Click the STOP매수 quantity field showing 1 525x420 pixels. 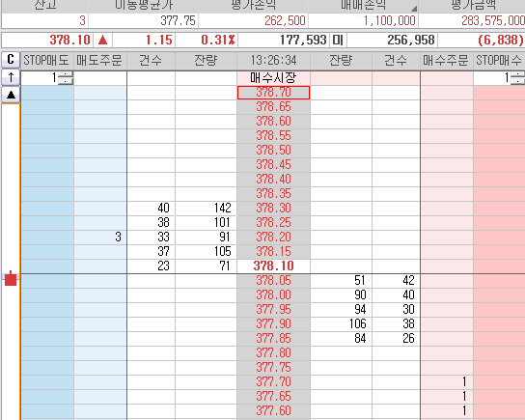492,78
